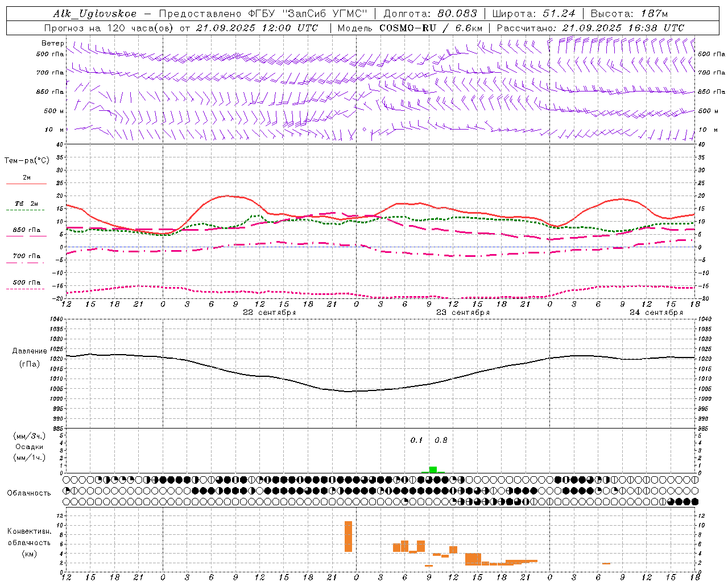Click the Осадки precipitation label
Image resolution: width=728 pixels, height=582 pixels.
[30, 447]
